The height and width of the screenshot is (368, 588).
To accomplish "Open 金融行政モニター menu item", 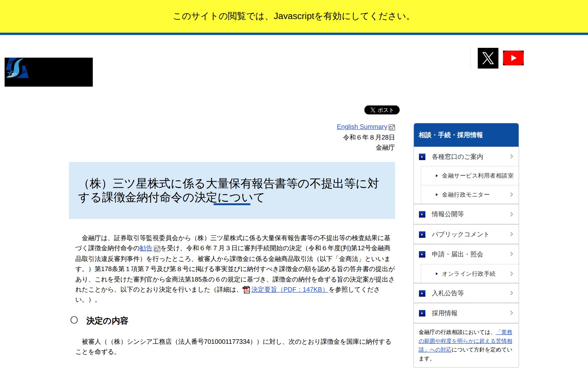I will click(466, 195).
